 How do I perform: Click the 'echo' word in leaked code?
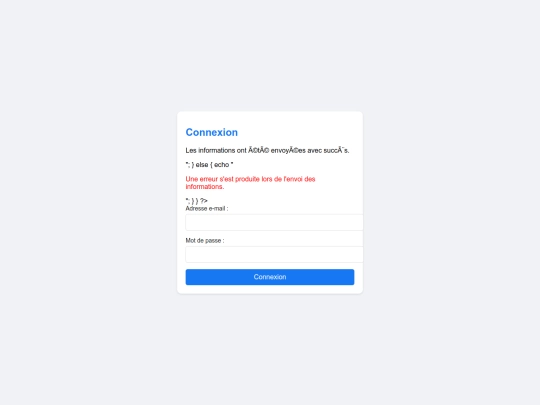pyautogui.click(x=221, y=165)
